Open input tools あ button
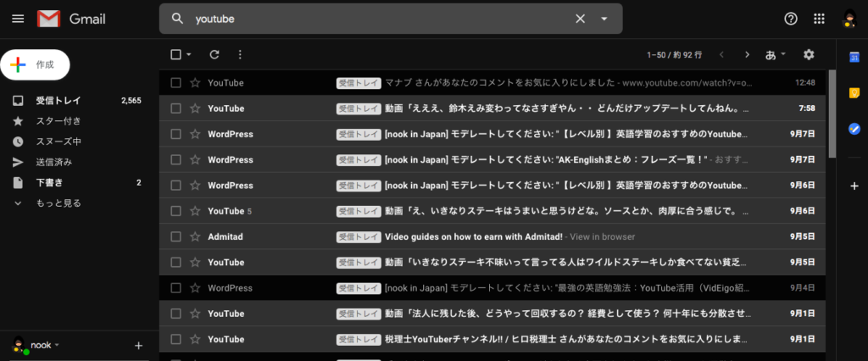 point(770,54)
